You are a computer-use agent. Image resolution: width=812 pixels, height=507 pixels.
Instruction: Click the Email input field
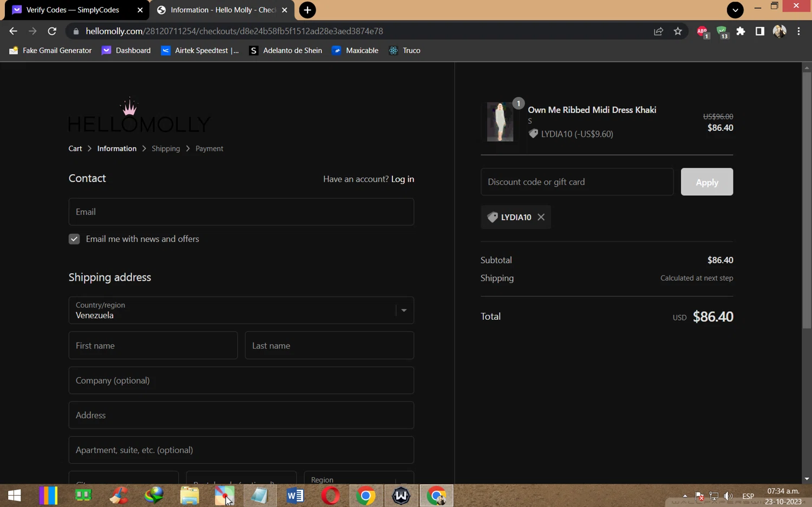tap(241, 212)
